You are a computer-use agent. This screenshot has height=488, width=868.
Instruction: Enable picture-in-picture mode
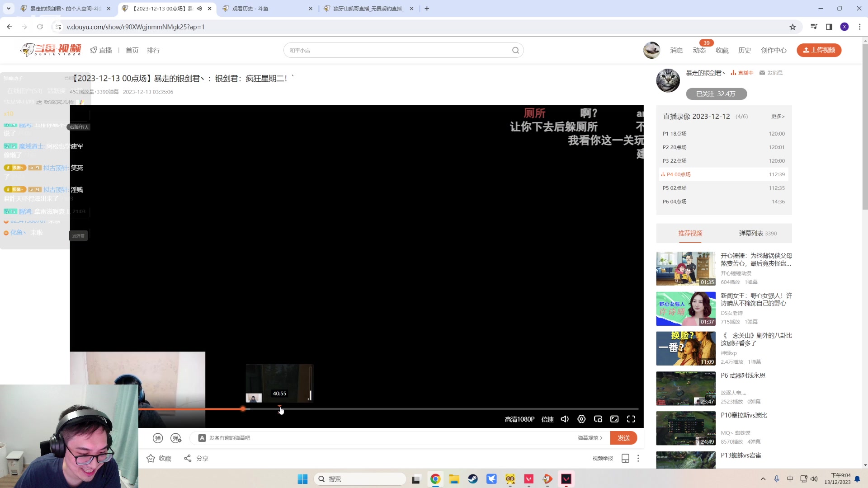pyautogui.click(x=598, y=419)
